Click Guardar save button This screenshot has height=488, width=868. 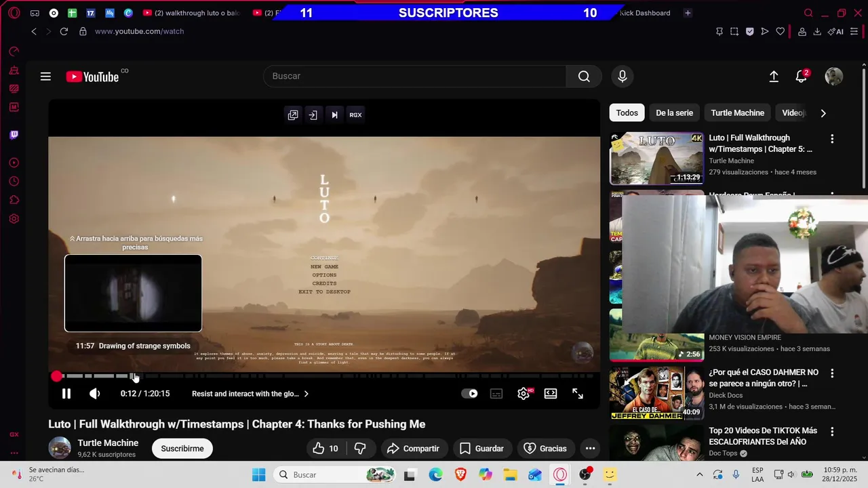pyautogui.click(x=481, y=449)
